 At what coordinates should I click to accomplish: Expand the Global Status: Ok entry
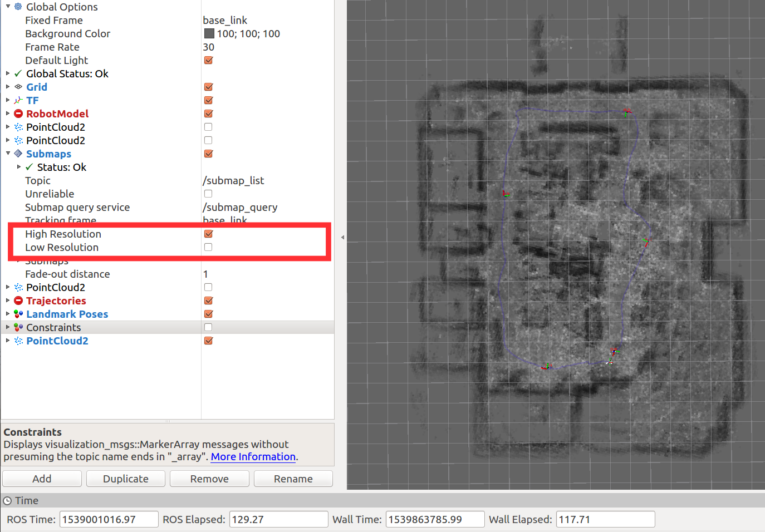coord(7,73)
